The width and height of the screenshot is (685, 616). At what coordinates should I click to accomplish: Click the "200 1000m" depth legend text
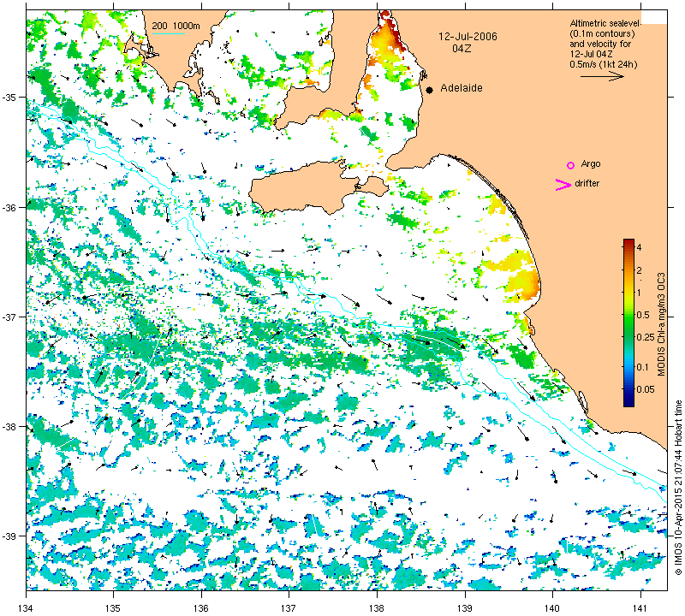(176, 27)
